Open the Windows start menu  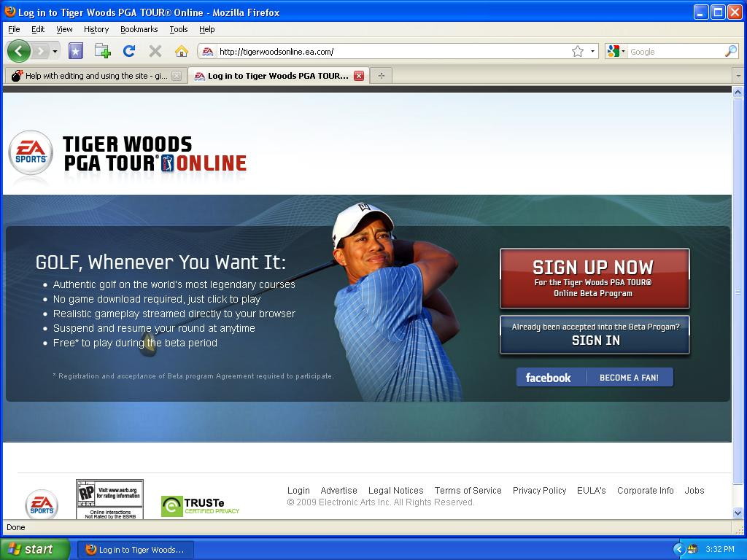click(35, 550)
